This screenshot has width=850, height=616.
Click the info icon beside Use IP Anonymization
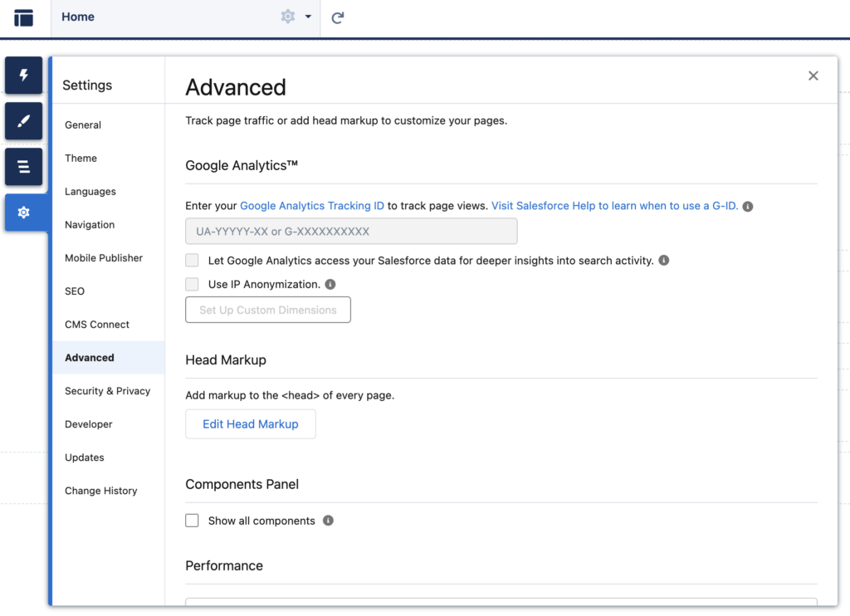(330, 283)
